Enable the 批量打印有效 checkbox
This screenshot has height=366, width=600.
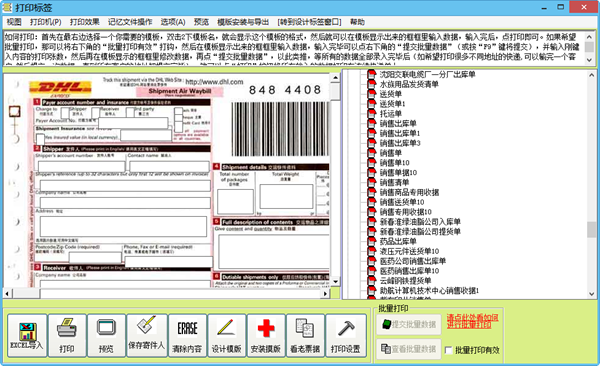click(449, 350)
